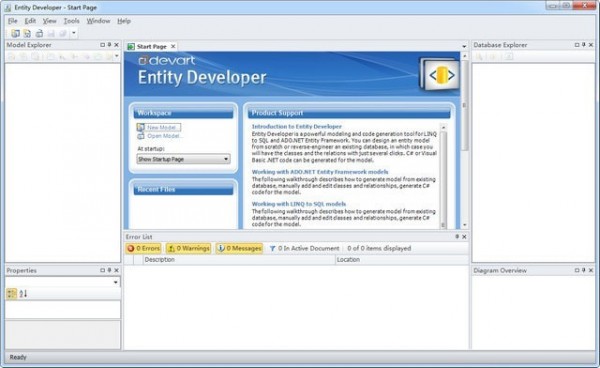The height and width of the screenshot is (368, 600).
Task: Click the Description column header
Action: [239, 260]
